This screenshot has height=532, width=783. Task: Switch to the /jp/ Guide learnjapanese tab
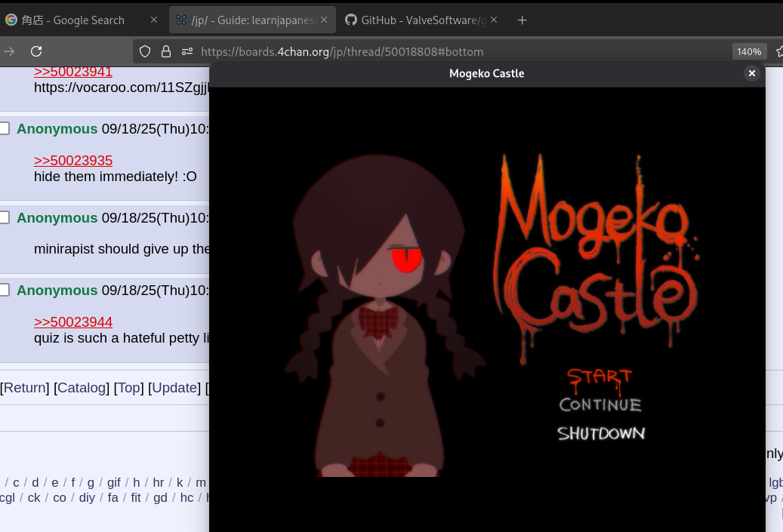click(252, 20)
